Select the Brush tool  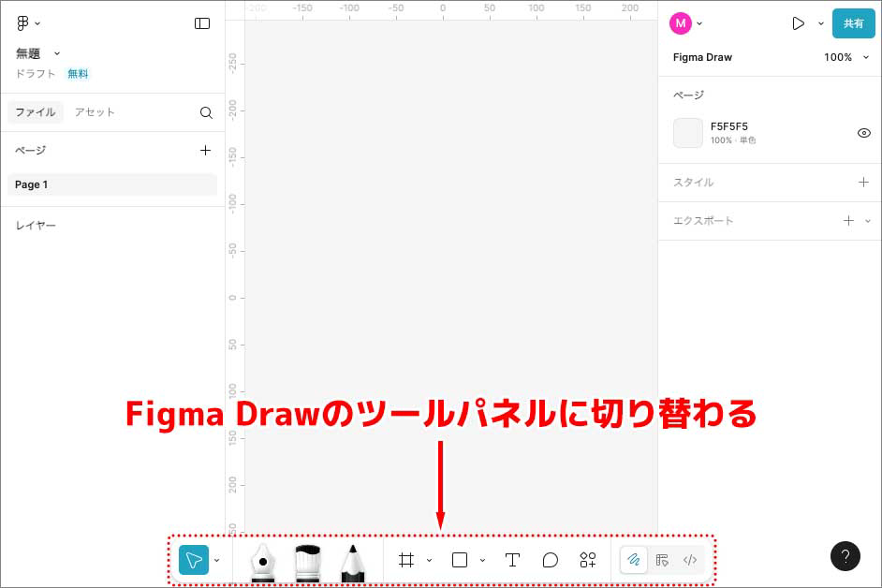308,561
